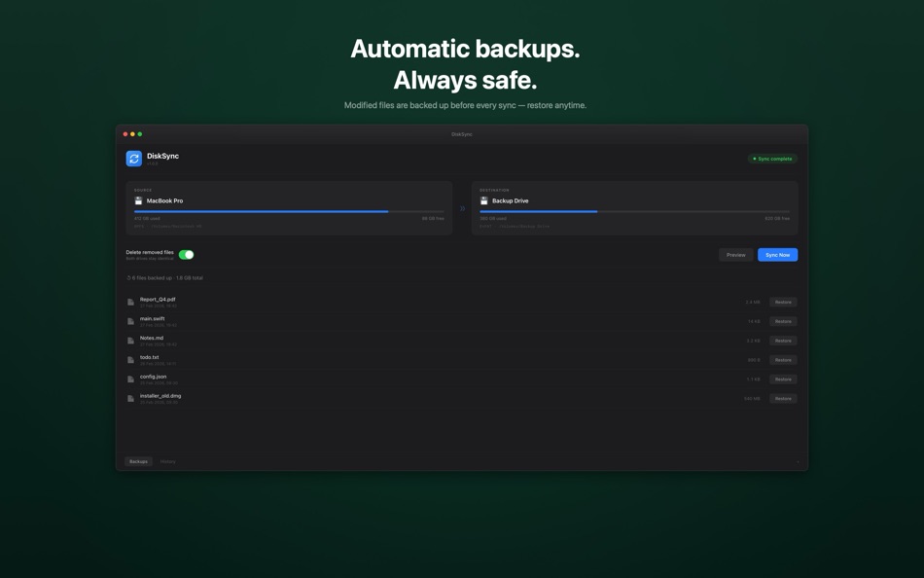924x578 pixels.
Task: Click the double-arrow icon between drives
Action: point(462,208)
